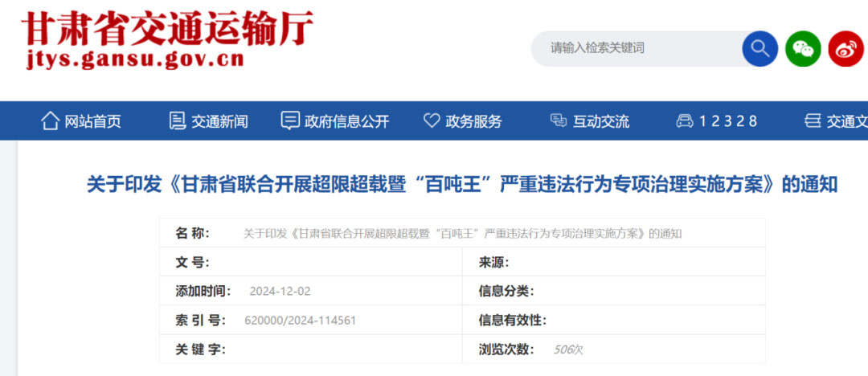Screen dimensions: 868x376
Task: Click the index number 620000/2024-114561
Action: [x=300, y=320]
